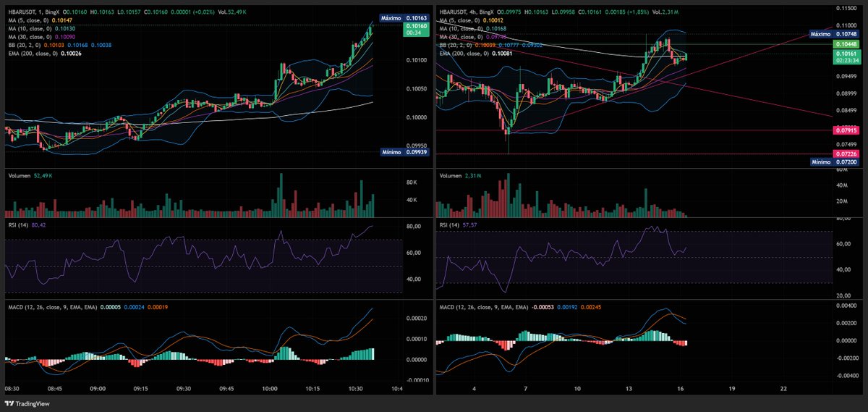The width and height of the screenshot is (868, 412).
Task: Click the Máximo 0.10163 price label
Action: tap(404, 17)
